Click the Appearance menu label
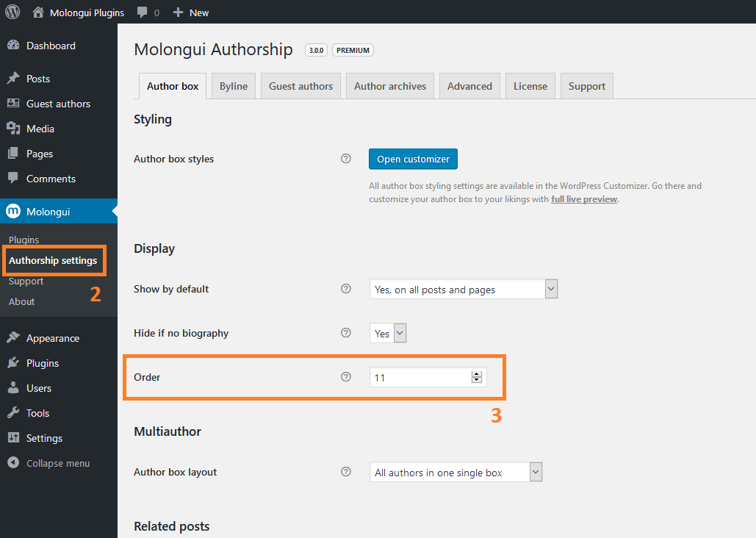The image size is (756, 538). tap(53, 338)
